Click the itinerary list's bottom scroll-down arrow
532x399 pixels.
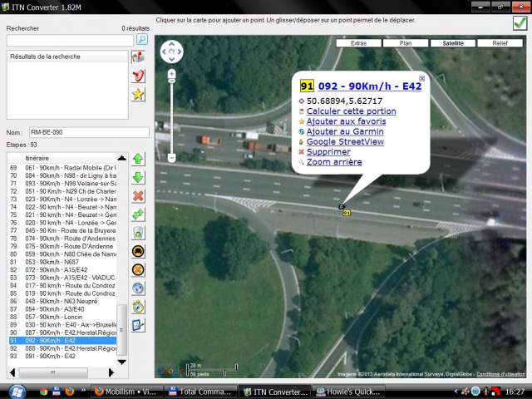122,362
